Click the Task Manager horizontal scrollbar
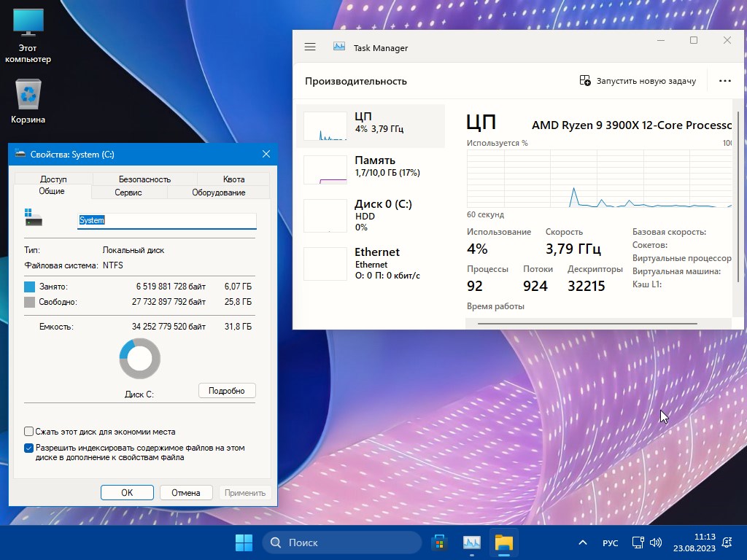The image size is (747, 560). (x=587, y=324)
